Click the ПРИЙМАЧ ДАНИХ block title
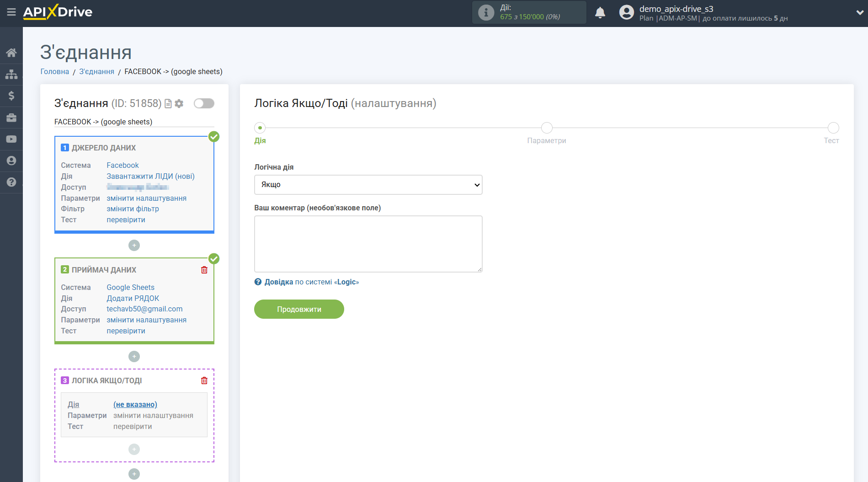The image size is (868, 482). pos(104,270)
